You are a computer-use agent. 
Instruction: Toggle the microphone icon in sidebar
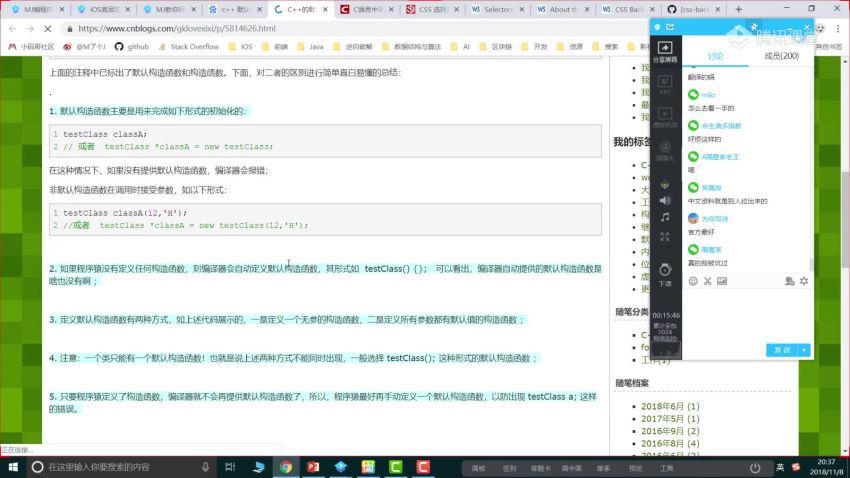pos(664,180)
